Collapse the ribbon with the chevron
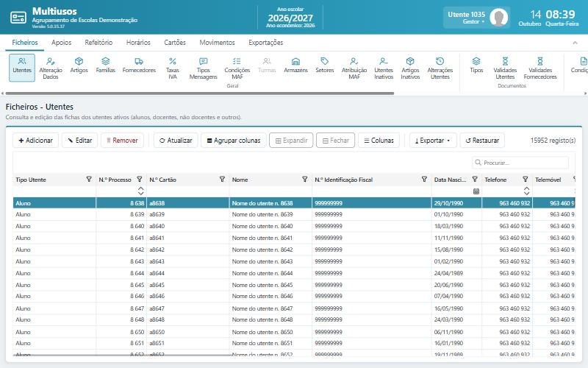The height and width of the screenshot is (368, 588). click(575, 43)
